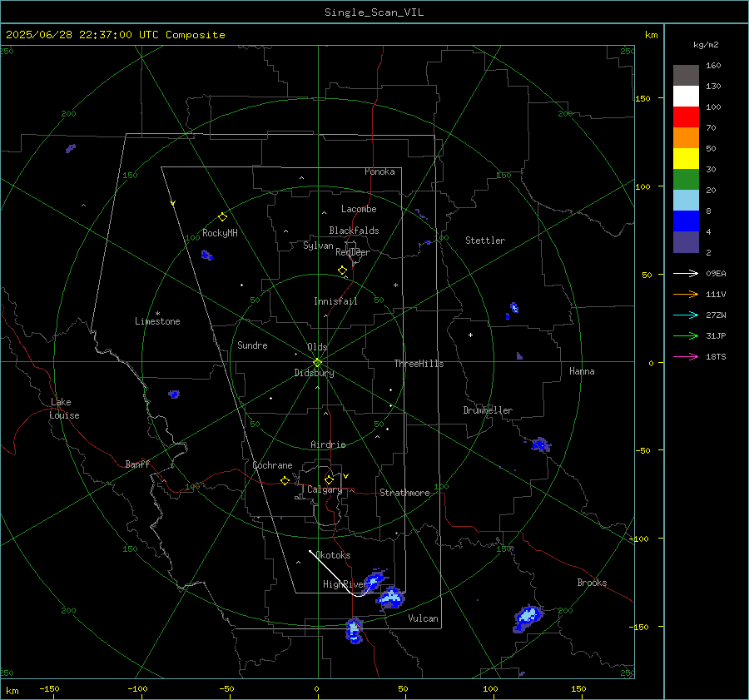Image resolution: width=749 pixels, height=700 pixels.
Task: Click the Olds town label
Action: click(x=317, y=347)
